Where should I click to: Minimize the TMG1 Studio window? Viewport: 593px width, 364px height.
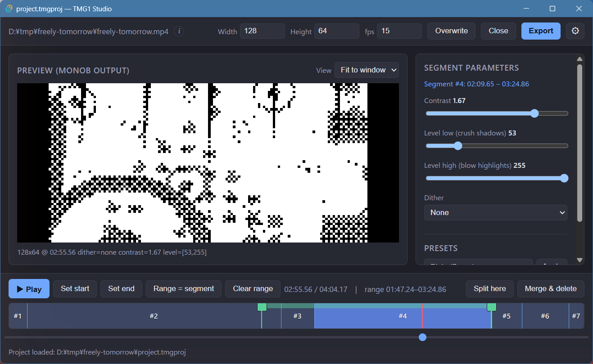[x=526, y=9]
